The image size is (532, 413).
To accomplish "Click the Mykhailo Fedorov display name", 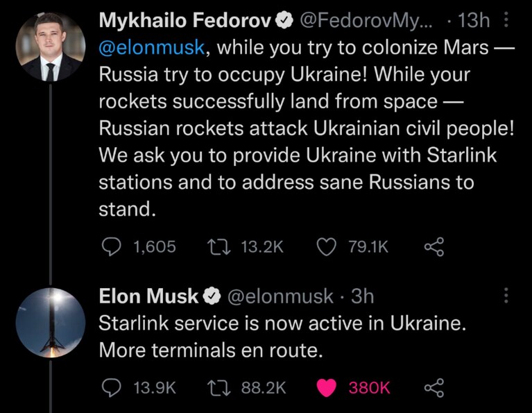I will point(185,20).
